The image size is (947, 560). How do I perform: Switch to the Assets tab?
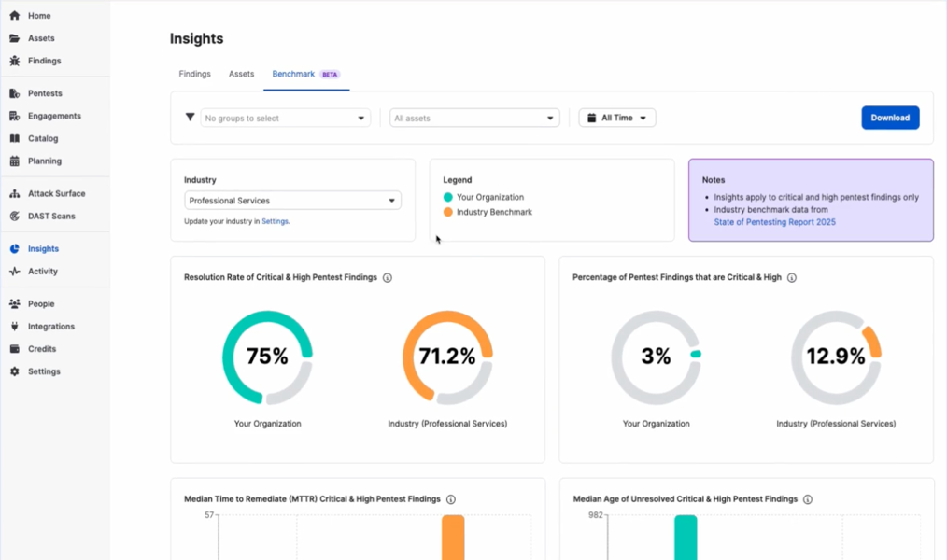coord(241,74)
